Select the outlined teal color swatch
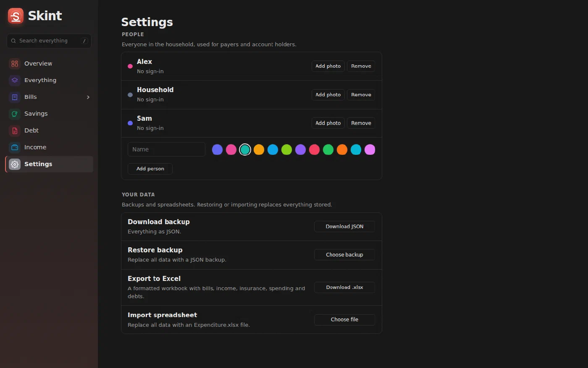The width and height of the screenshot is (588, 368). [x=245, y=150]
